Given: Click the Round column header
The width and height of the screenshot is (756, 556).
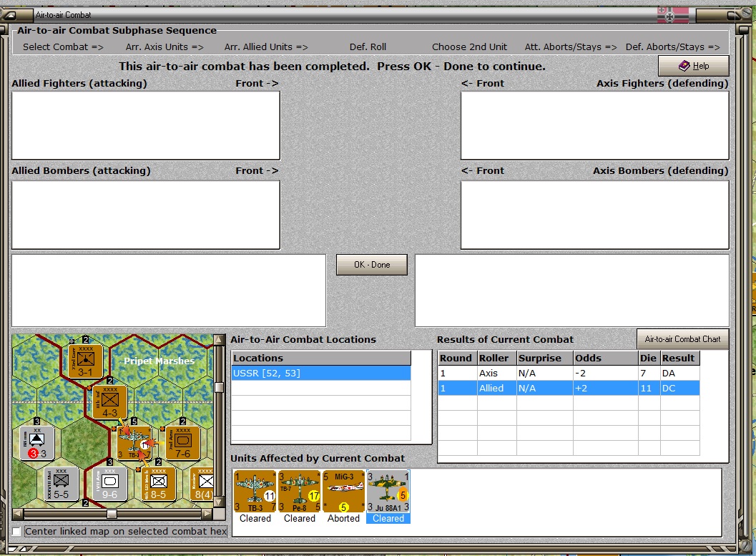Looking at the screenshot, I should coord(458,358).
